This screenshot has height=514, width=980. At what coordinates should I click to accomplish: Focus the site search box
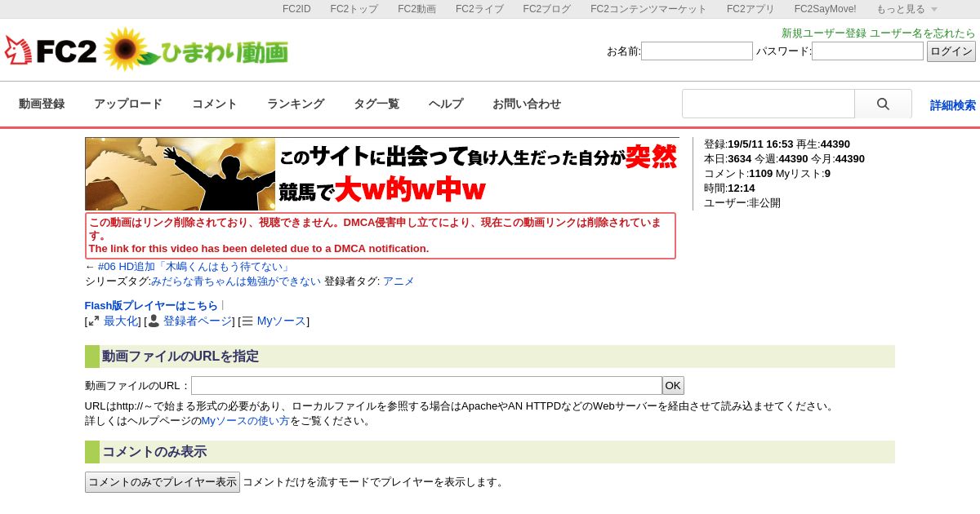click(x=768, y=104)
